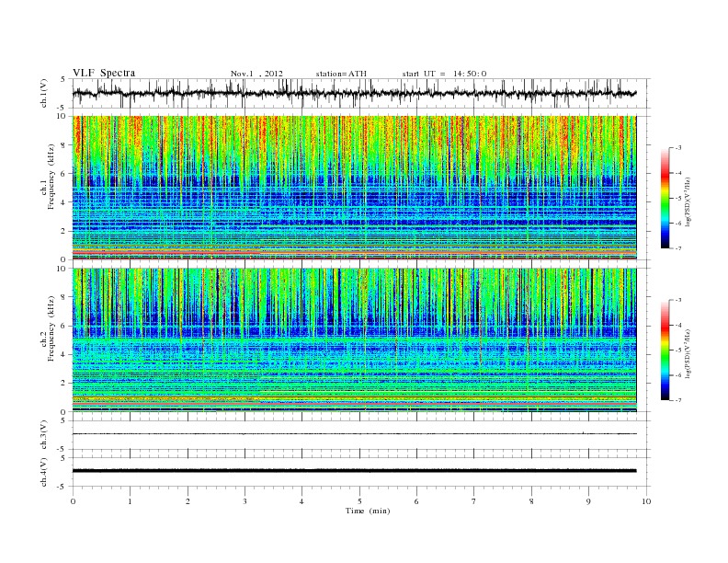
Task: Select the date text "Nov.1 , 2012"
Action: (x=256, y=74)
